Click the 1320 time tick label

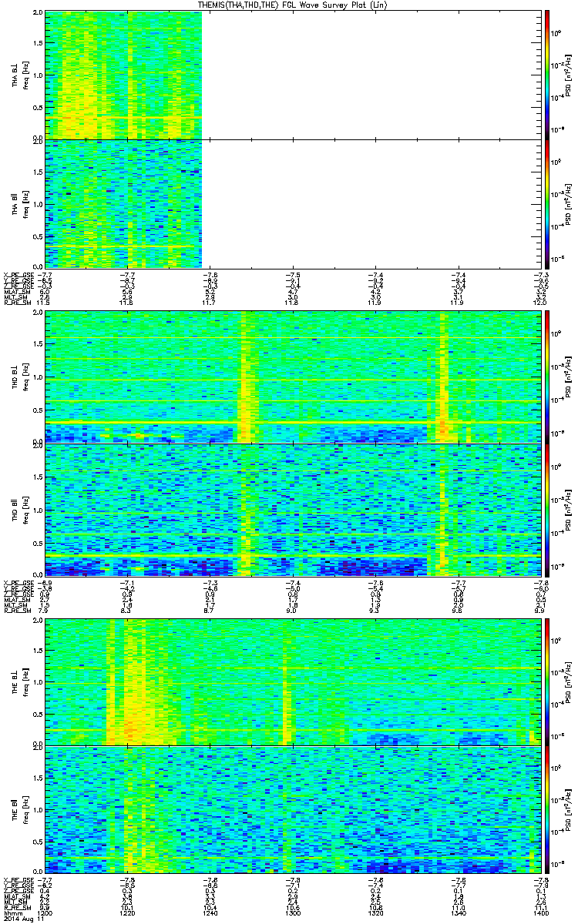(x=375, y=912)
